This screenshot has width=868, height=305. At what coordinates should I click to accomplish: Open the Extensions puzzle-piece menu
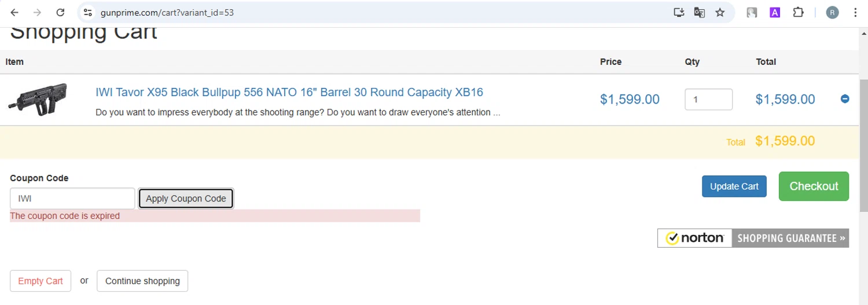(x=798, y=12)
